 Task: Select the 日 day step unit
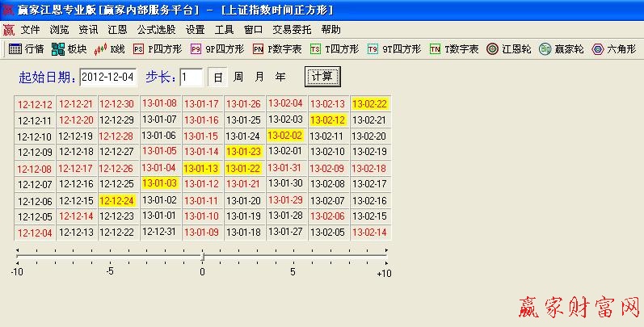pos(218,78)
